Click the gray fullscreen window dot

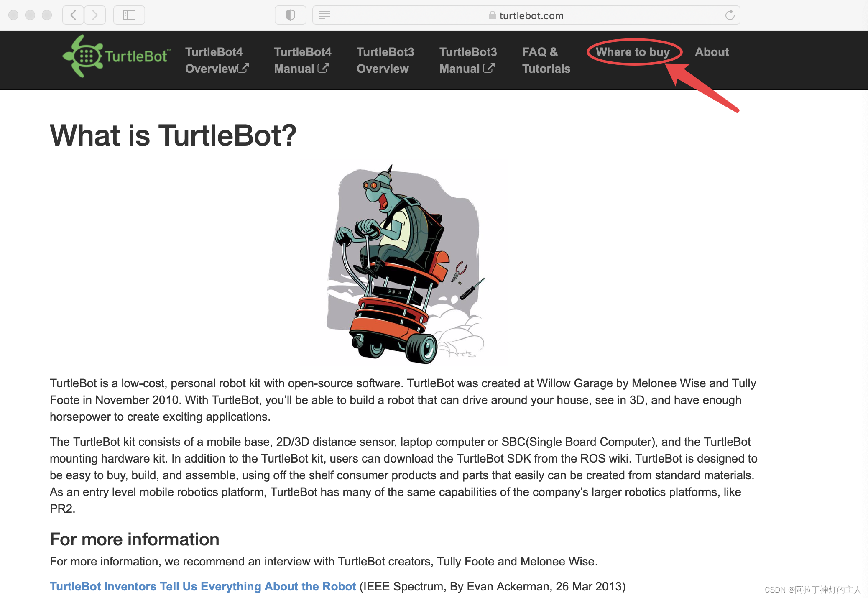pos(47,15)
